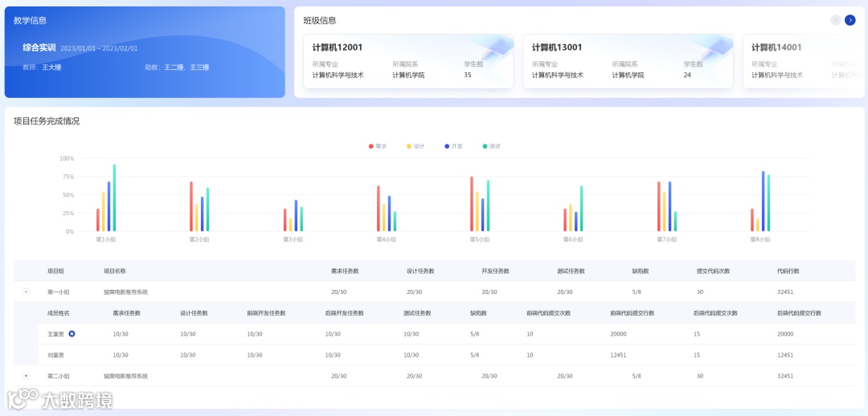Click 刘富贵's 前端代码提交行数 value 12451
The height and width of the screenshot is (416, 868).
(x=618, y=355)
